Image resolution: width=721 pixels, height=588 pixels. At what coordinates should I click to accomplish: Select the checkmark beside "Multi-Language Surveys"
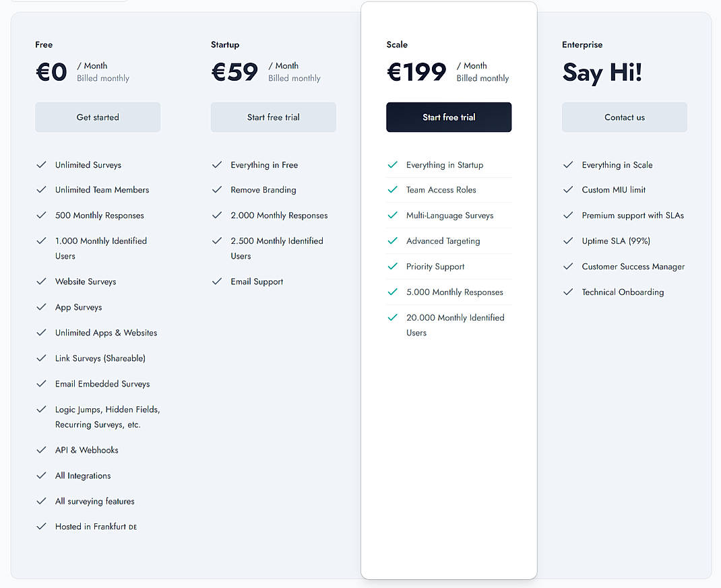[x=393, y=216]
